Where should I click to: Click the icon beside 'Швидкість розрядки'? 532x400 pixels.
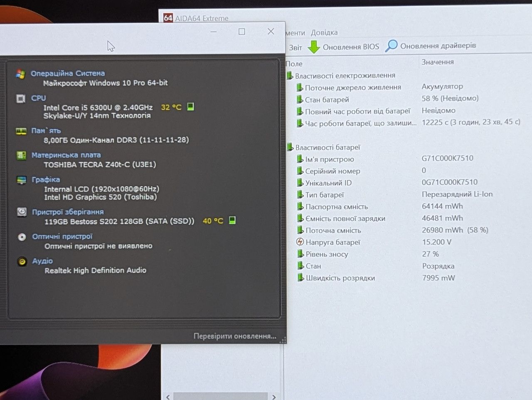(x=300, y=277)
